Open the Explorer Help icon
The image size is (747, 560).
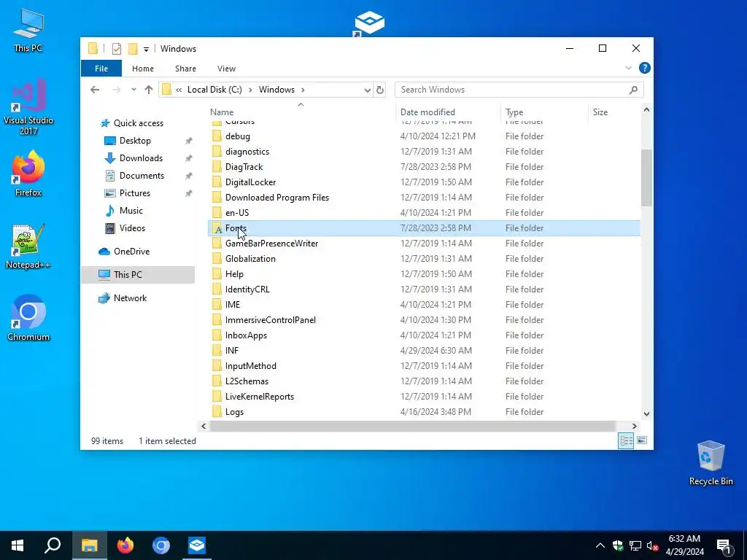pyautogui.click(x=645, y=68)
